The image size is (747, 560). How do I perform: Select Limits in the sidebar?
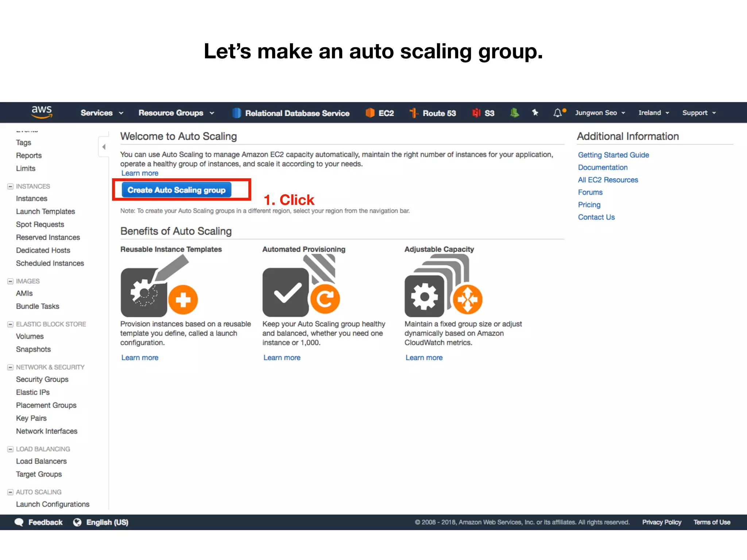(x=26, y=168)
